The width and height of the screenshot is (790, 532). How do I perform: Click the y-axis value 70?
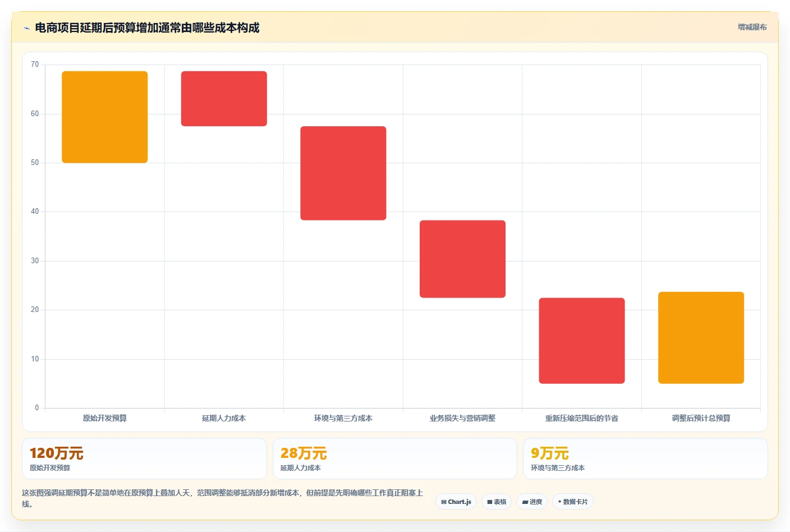coord(35,65)
